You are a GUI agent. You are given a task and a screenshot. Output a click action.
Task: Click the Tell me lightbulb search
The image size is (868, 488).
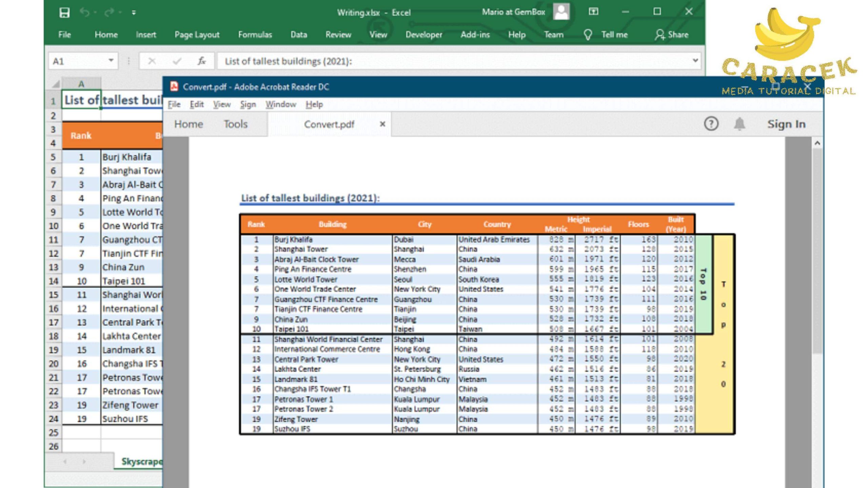pyautogui.click(x=606, y=35)
